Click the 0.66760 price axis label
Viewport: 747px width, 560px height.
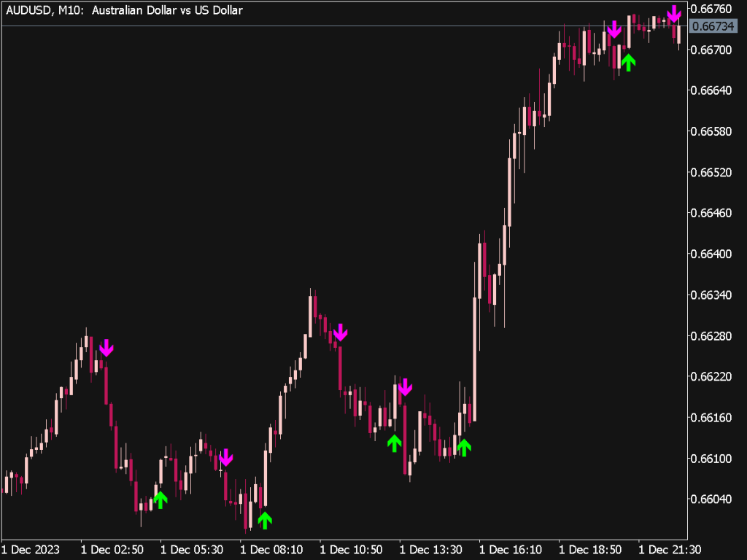[x=711, y=9]
